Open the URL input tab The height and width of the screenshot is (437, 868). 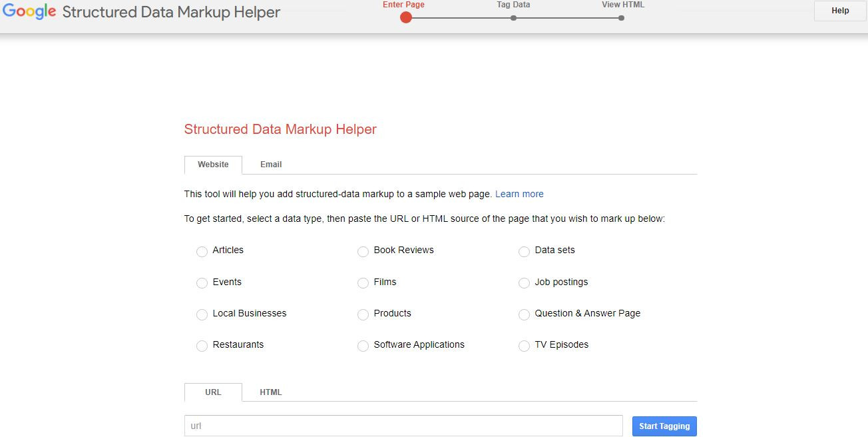213,392
